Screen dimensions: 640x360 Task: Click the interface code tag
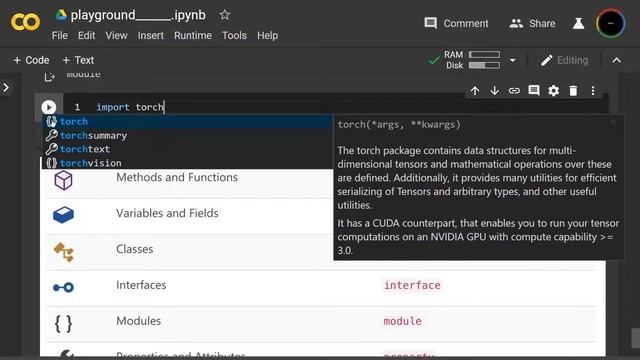[x=412, y=285]
